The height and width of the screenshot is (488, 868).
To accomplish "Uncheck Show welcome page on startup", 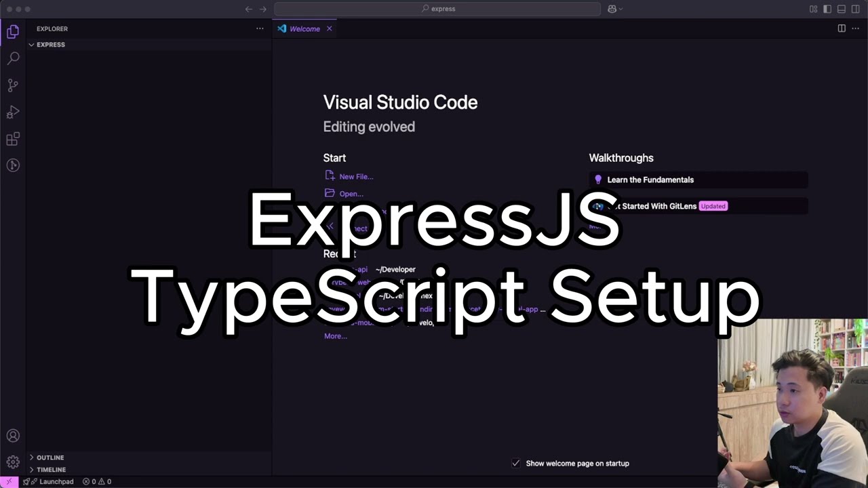I will click(516, 463).
